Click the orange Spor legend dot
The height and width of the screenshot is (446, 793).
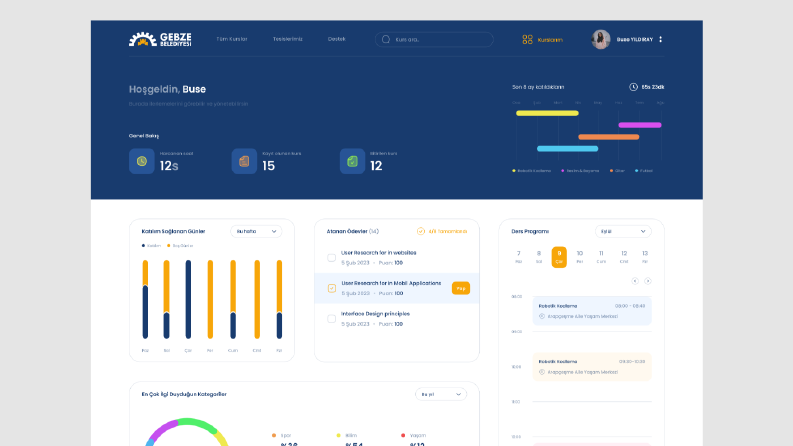click(274, 435)
